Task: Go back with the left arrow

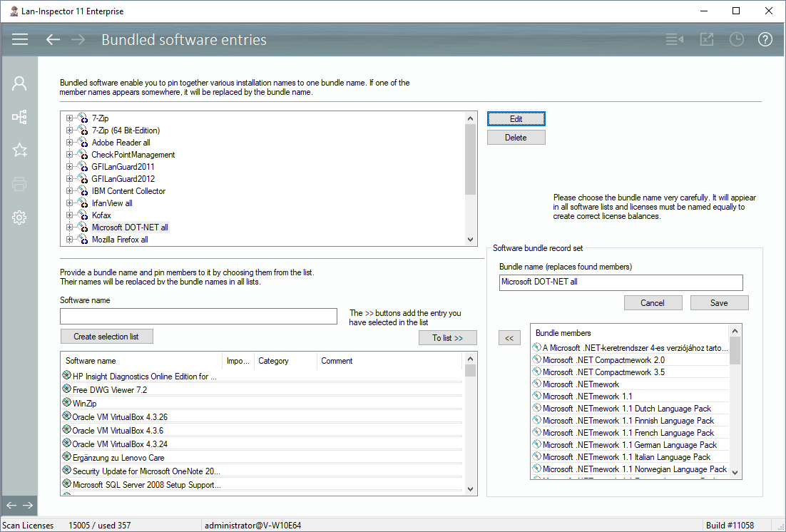Action: [x=53, y=39]
